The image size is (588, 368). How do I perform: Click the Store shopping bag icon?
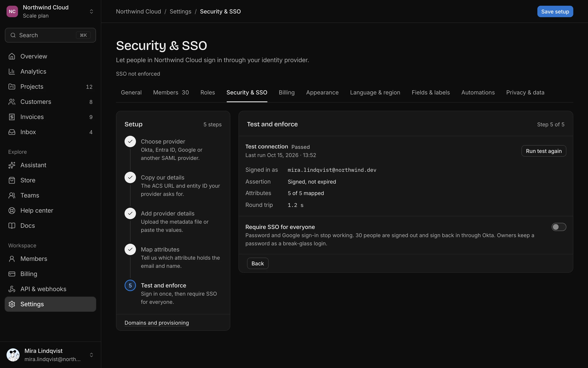tap(12, 180)
